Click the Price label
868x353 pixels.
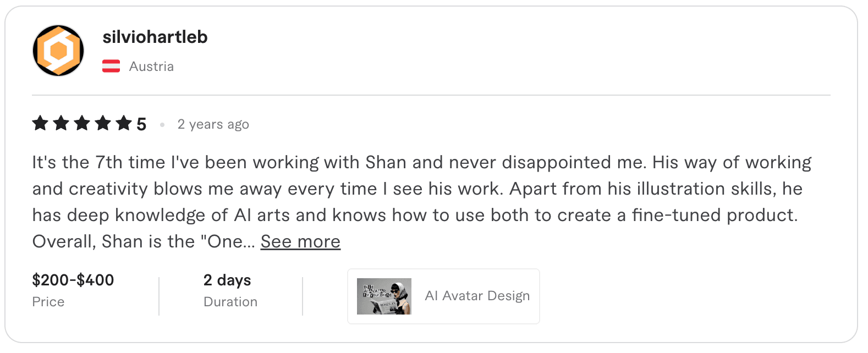(x=48, y=301)
